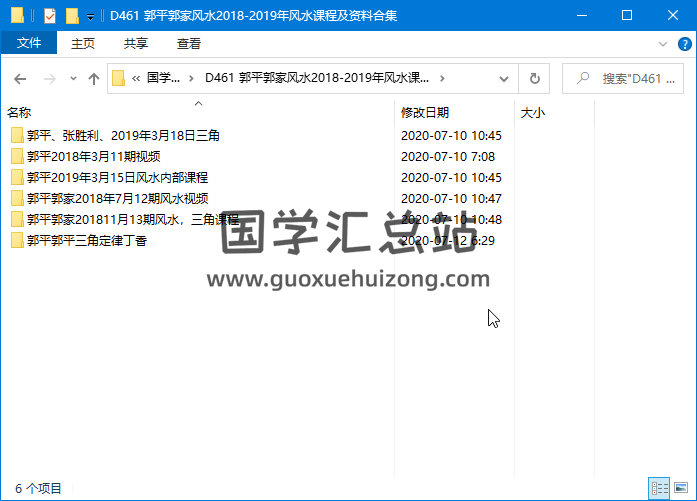
Task: Minimize the Explorer window
Action: click(x=582, y=16)
